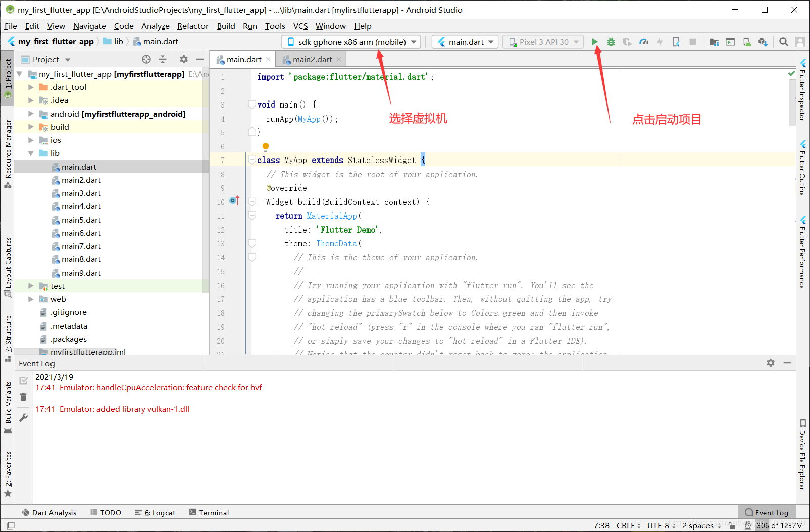Open Project Structure folder icon in toolbar

click(x=714, y=42)
